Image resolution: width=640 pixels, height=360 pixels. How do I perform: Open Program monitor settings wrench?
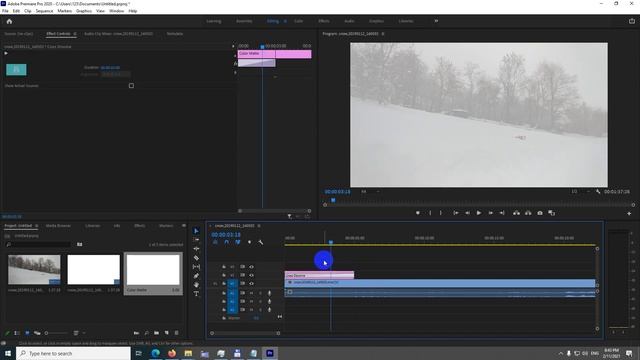coord(598,191)
